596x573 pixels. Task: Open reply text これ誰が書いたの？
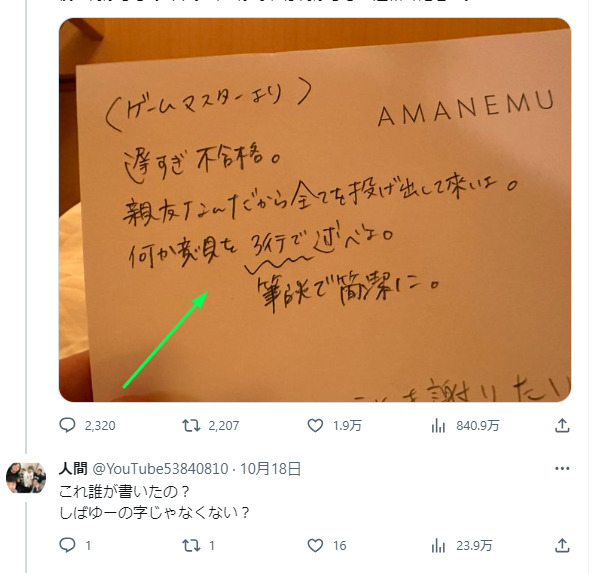(124, 492)
